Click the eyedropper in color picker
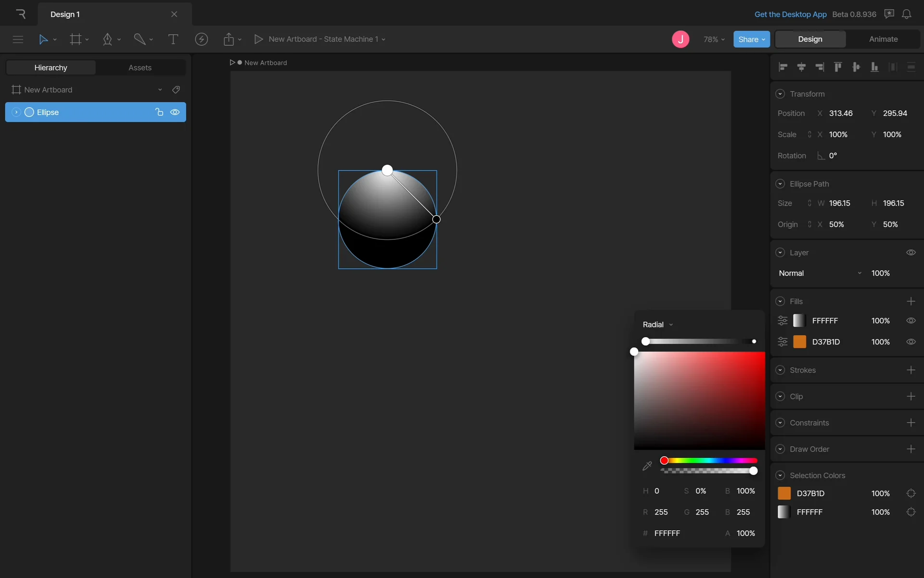This screenshot has height=578, width=924. [x=647, y=466]
